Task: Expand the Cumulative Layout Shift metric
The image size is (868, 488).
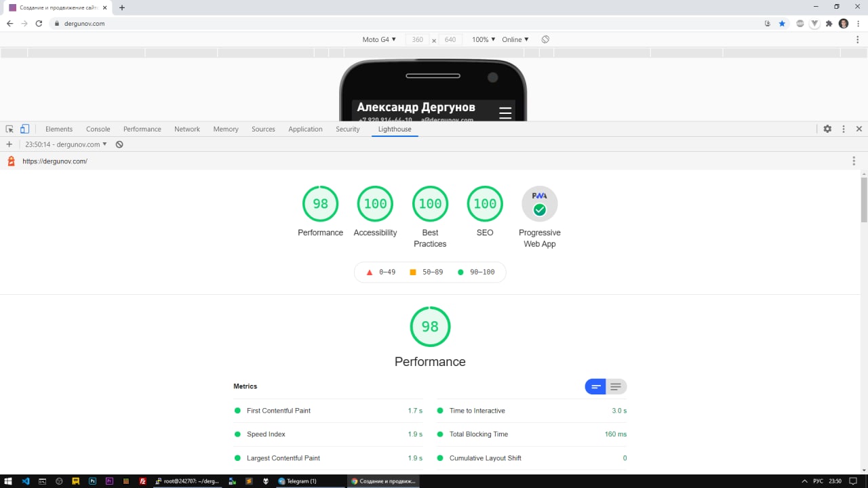Action: (532, 458)
